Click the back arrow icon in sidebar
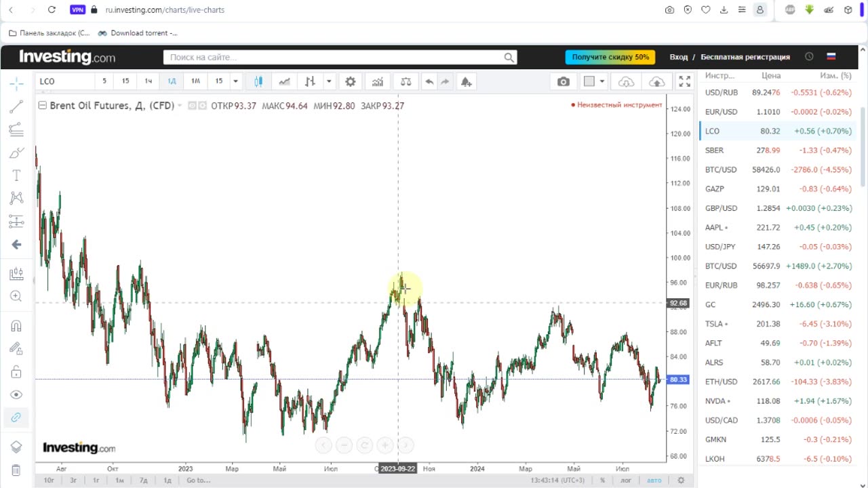 [16, 245]
